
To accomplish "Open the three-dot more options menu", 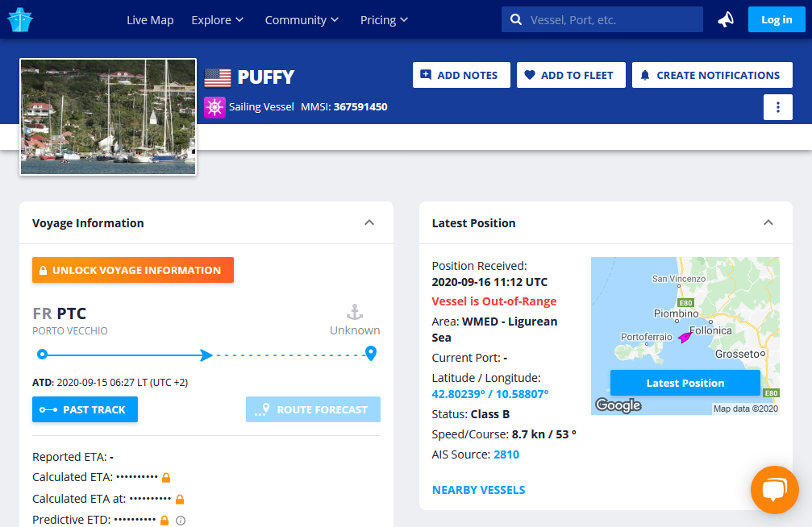I will coord(778,107).
